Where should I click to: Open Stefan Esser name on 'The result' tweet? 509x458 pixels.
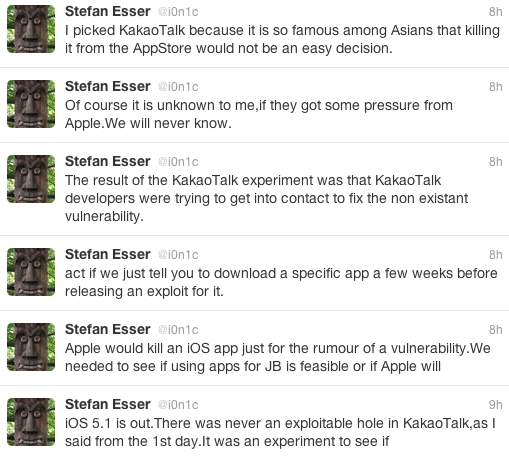coord(108,162)
